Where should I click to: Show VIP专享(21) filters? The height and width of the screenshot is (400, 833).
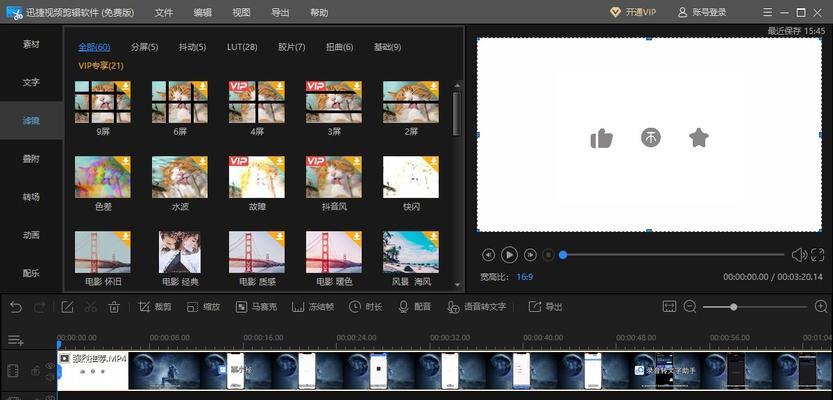tap(101, 66)
